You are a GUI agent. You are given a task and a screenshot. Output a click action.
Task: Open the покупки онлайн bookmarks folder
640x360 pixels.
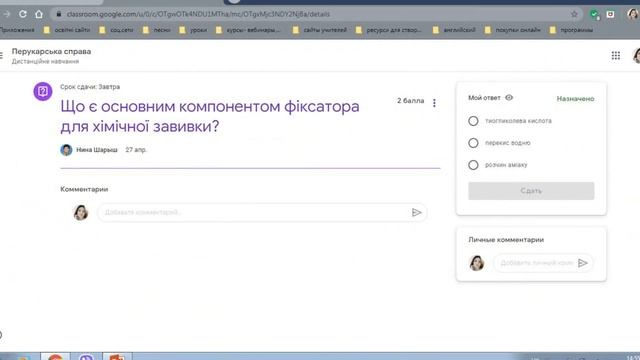pyautogui.click(x=513, y=30)
